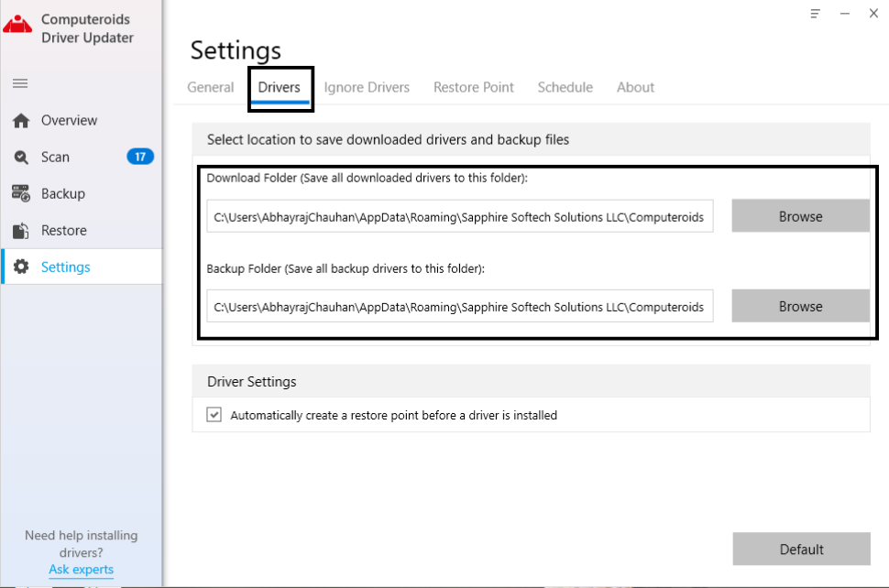Click the Restore document icon
This screenshot has width=889, height=588.
[x=21, y=231]
